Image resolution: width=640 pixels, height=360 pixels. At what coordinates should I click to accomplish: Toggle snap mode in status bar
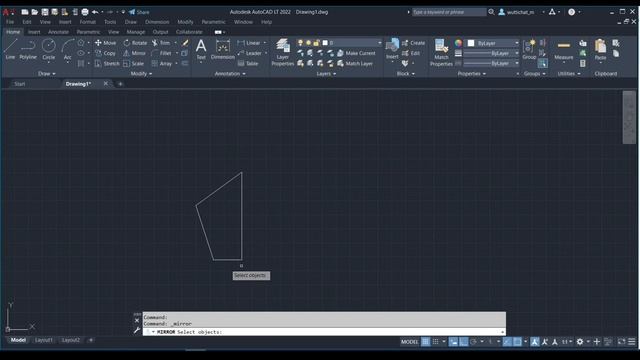436,342
